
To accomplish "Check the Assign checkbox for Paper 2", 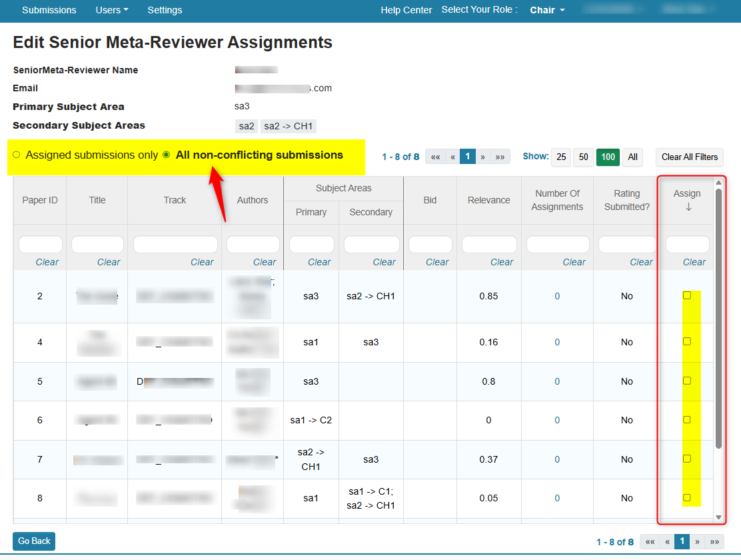I will 686,294.
